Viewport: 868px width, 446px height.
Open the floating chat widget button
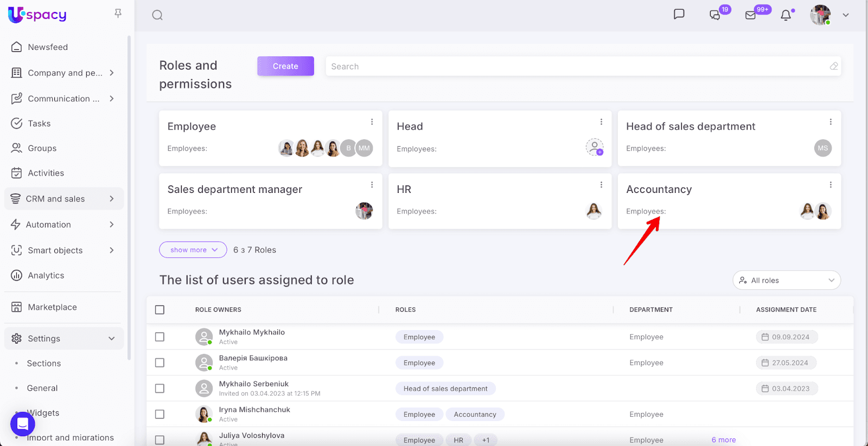click(23, 423)
